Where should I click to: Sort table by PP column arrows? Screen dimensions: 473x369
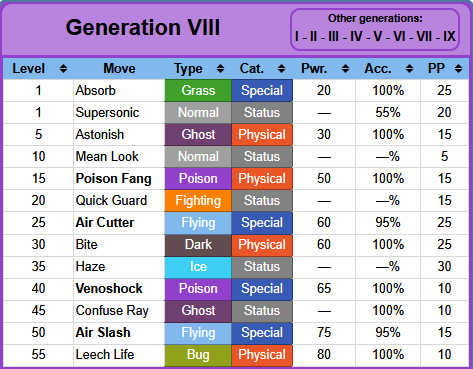coord(459,69)
